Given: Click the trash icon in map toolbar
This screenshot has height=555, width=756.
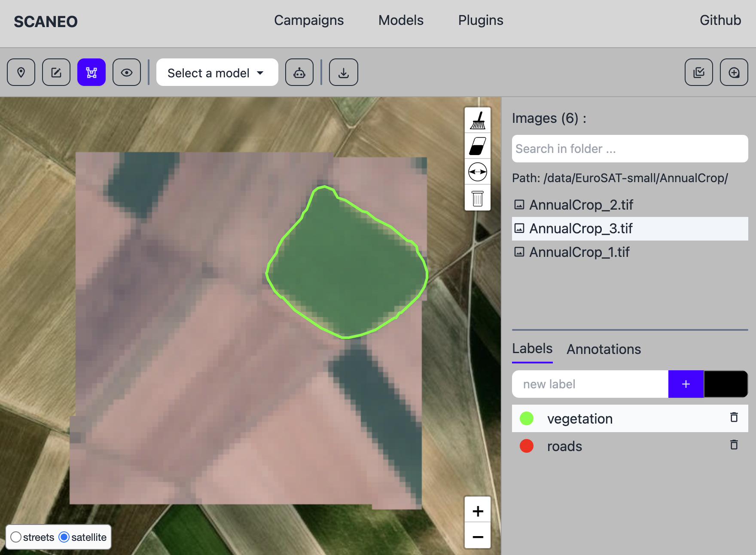Looking at the screenshot, I should pyautogui.click(x=478, y=198).
